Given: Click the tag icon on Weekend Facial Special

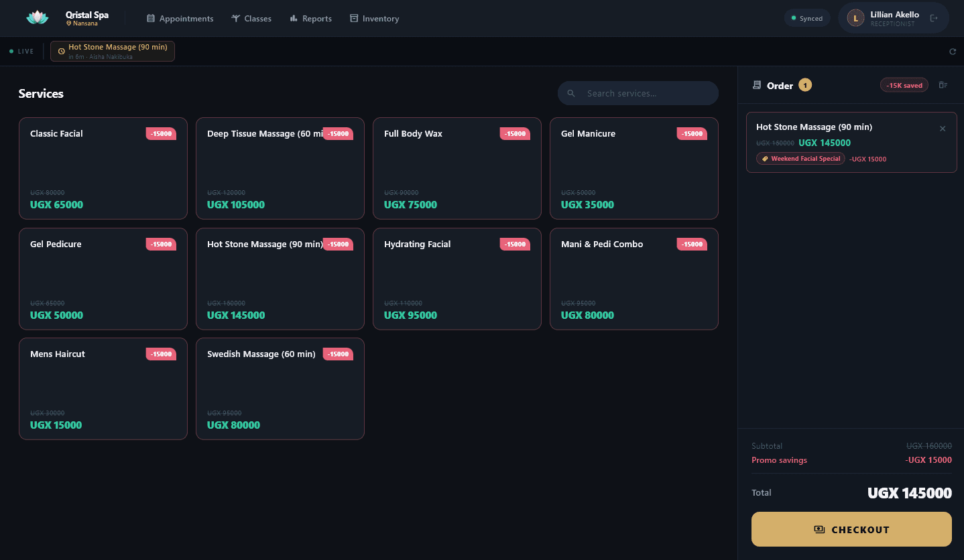Looking at the screenshot, I should (765, 158).
